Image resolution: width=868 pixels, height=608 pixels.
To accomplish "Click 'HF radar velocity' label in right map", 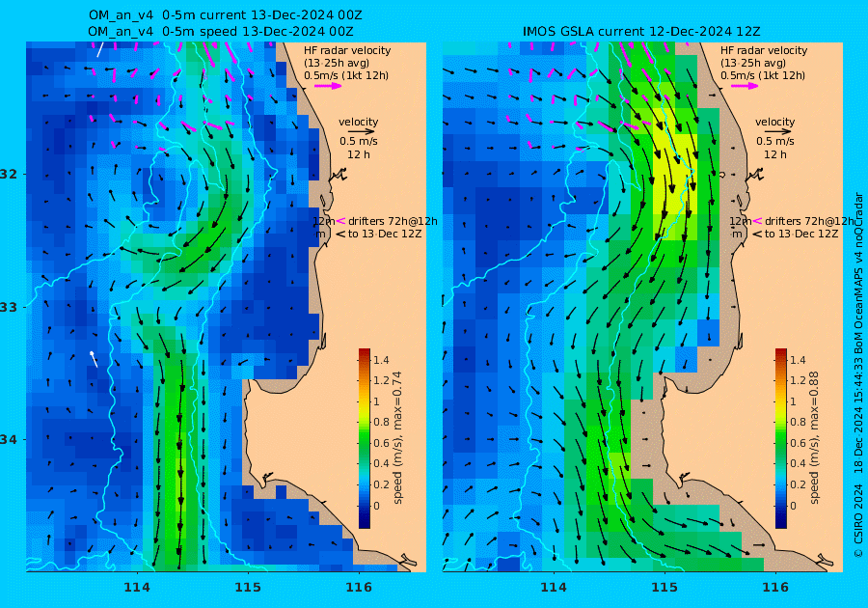I will 764,50.
